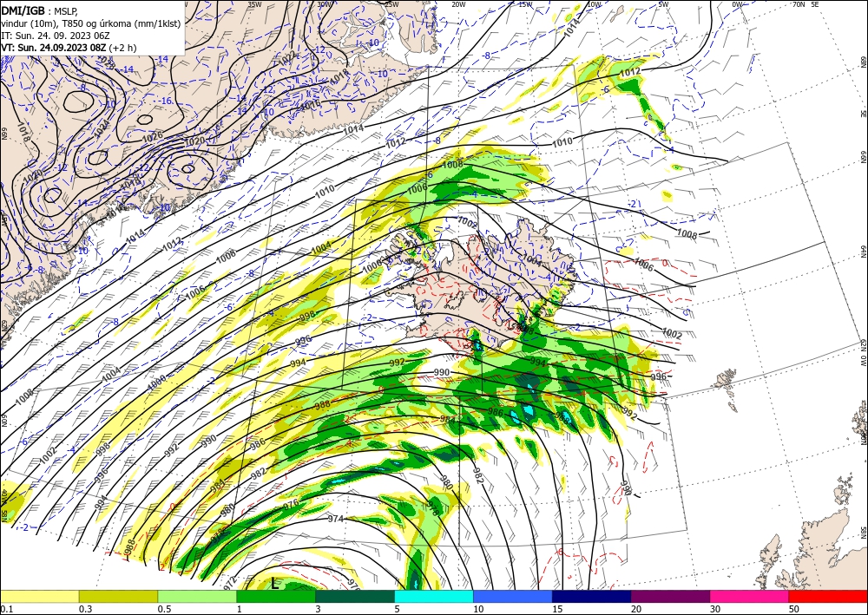The width and height of the screenshot is (868, 615).
Task: Click the '0.5' legend scale value
Action: tap(164, 608)
